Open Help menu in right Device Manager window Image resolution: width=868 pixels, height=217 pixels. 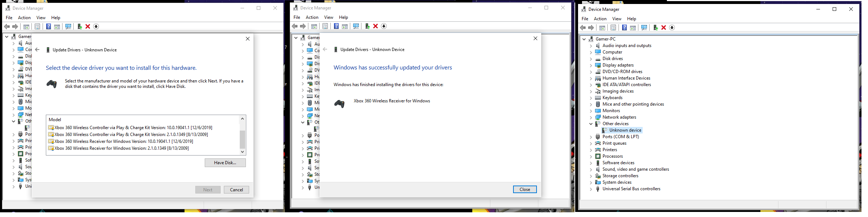[x=632, y=19]
